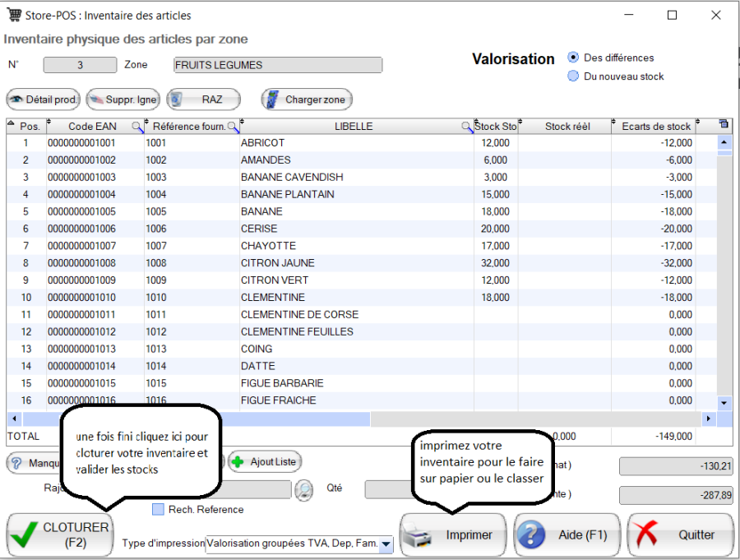
Task: Select the Des différences valuation option
Action: point(573,58)
